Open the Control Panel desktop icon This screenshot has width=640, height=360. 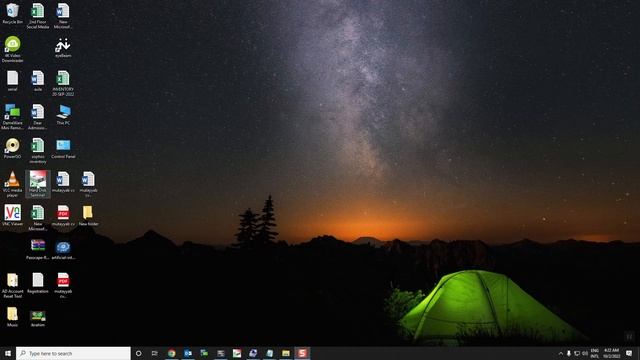[63, 148]
